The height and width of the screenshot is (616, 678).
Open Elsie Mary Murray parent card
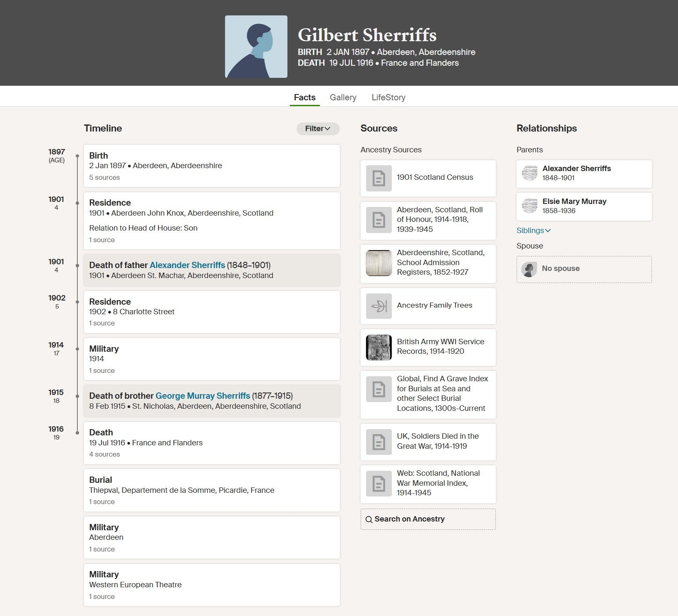pos(584,206)
